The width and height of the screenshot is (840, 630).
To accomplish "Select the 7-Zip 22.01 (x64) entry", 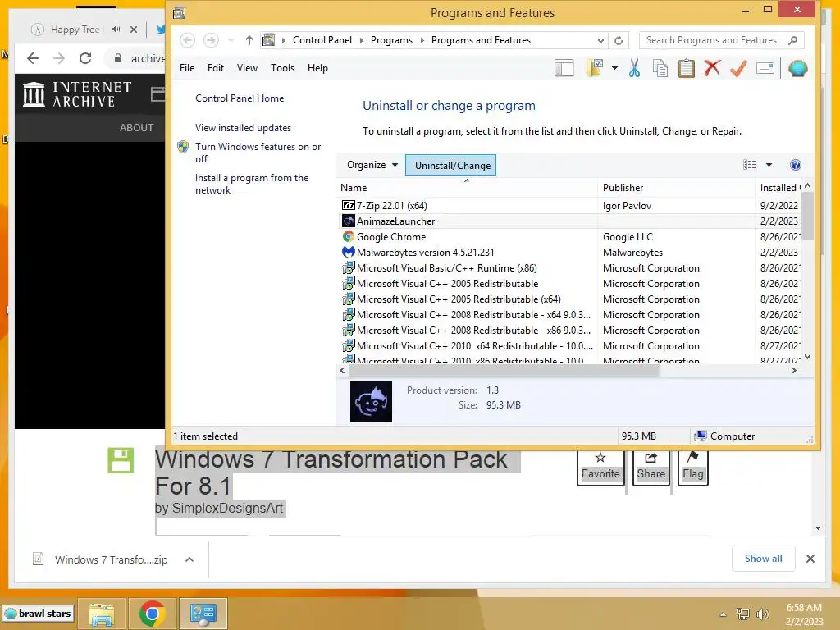I will click(x=570, y=206).
